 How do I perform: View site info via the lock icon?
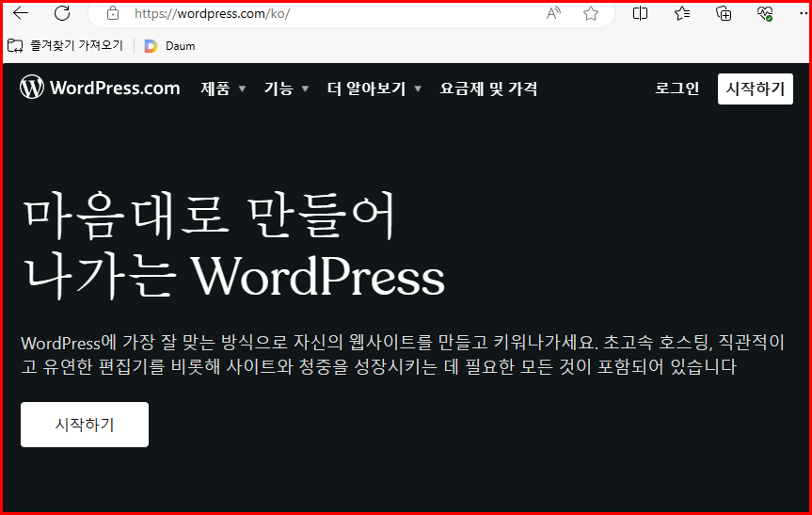pos(113,13)
